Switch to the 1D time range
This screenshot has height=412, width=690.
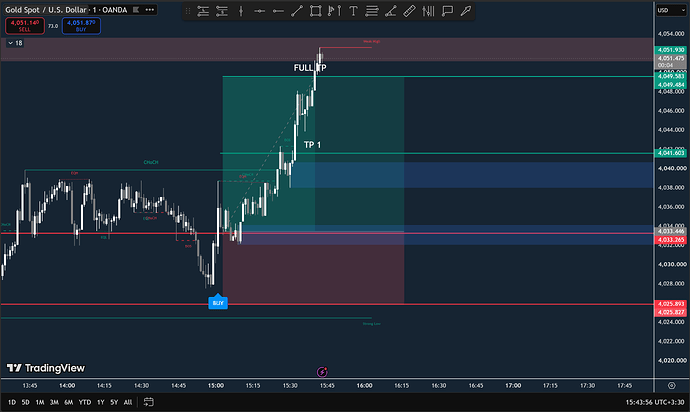click(12, 402)
